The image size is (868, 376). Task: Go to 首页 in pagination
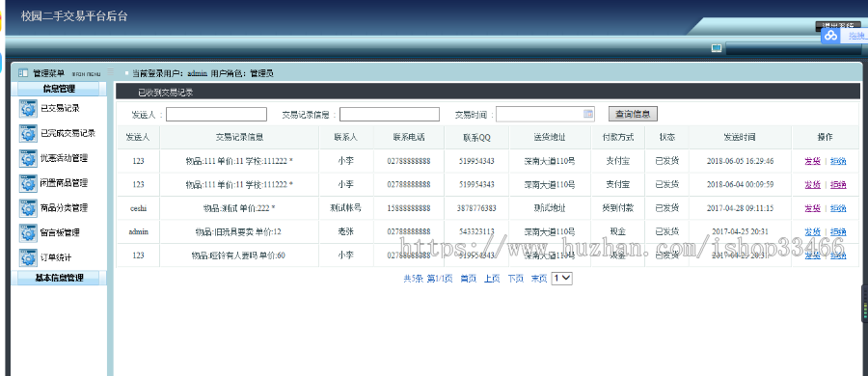pyautogui.click(x=469, y=279)
